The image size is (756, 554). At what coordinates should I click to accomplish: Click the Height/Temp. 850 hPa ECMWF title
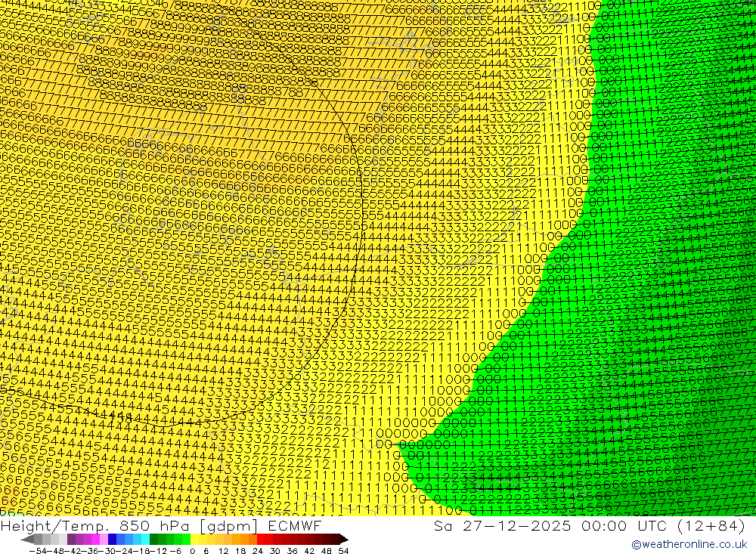tap(161, 525)
